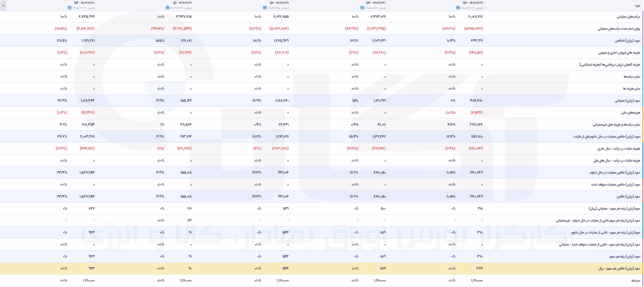Open the Codal report icon for Q2 1404/6/31
Viewport: 644px width, 287px height.
coord(265,7)
